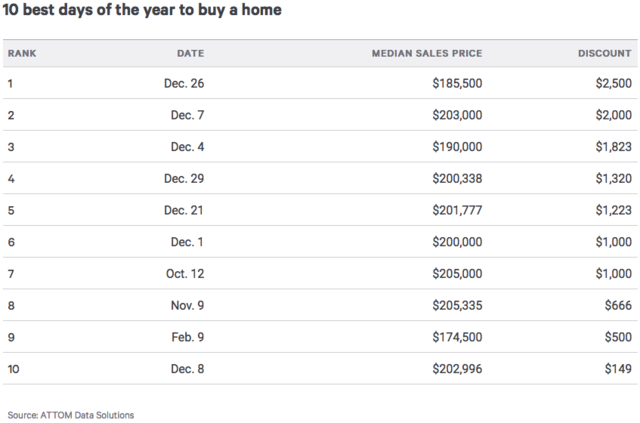Select the $185,500 median price cell
The height and width of the screenshot is (423, 640).
click(457, 83)
